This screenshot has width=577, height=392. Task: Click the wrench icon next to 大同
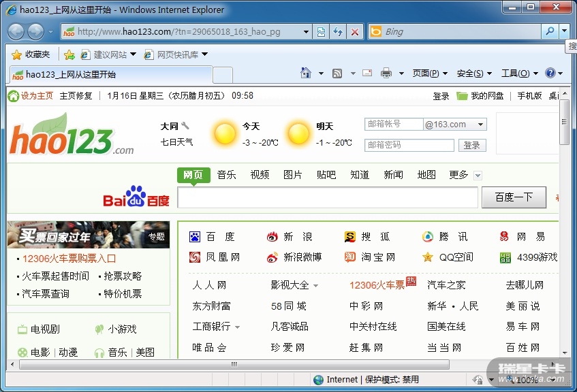[x=185, y=126]
